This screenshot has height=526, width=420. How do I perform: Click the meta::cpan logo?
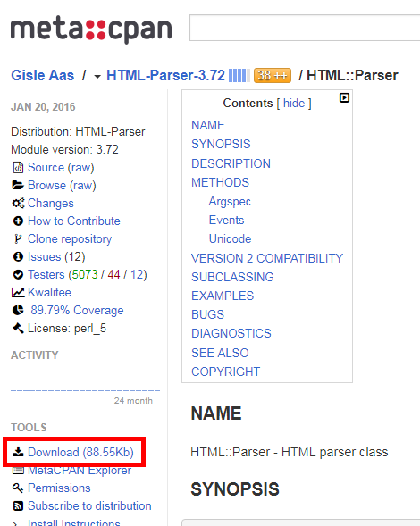(91, 29)
